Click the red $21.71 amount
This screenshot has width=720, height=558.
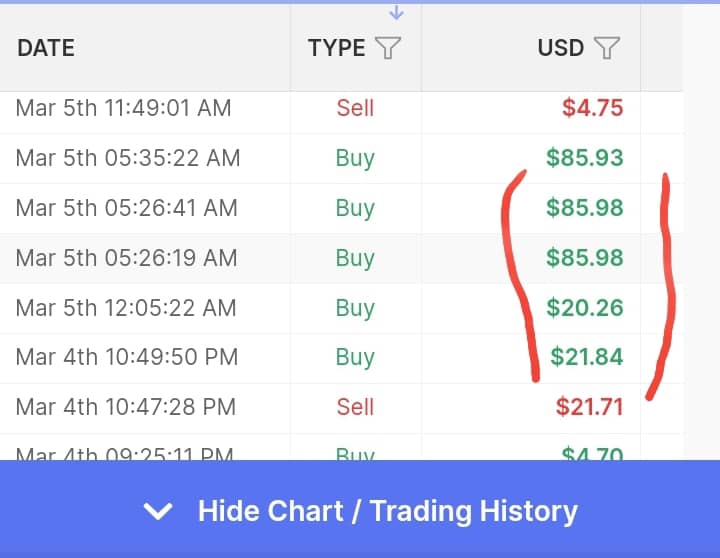point(590,407)
